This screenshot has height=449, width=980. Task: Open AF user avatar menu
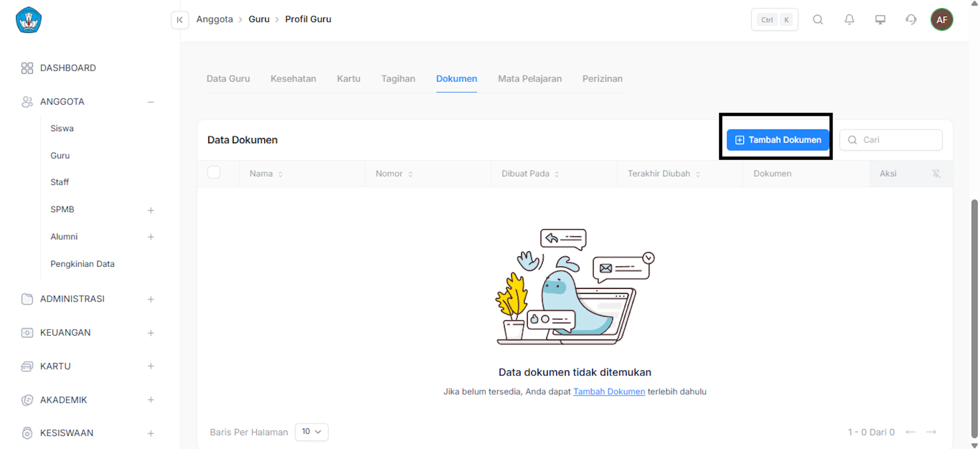point(941,19)
